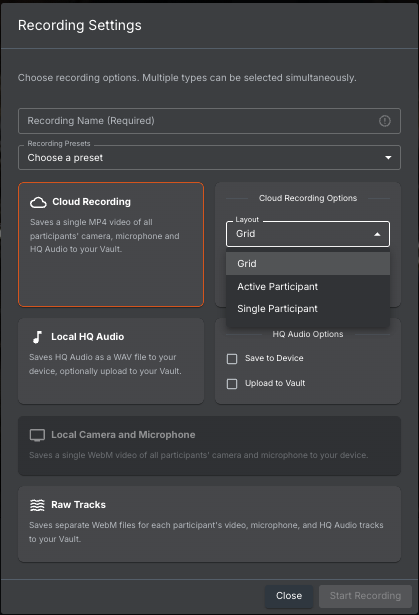Click the info icon in Recording Name field
419x615 pixels.
[x=385, y=121]
